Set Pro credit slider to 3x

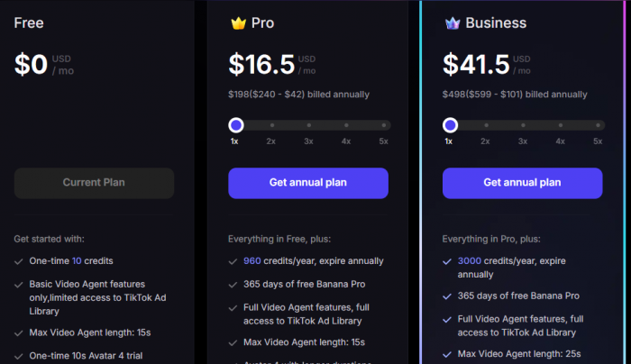[x=308, y=125]
